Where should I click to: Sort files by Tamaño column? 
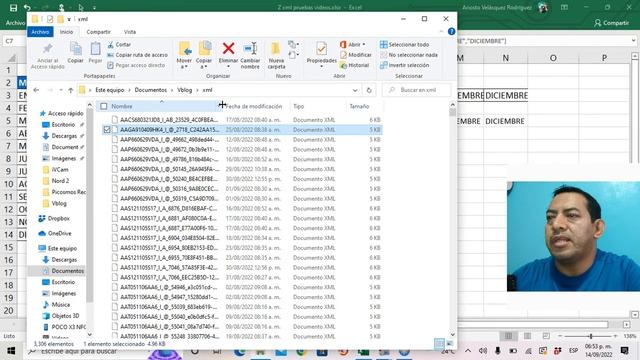(x=364, y=106)
